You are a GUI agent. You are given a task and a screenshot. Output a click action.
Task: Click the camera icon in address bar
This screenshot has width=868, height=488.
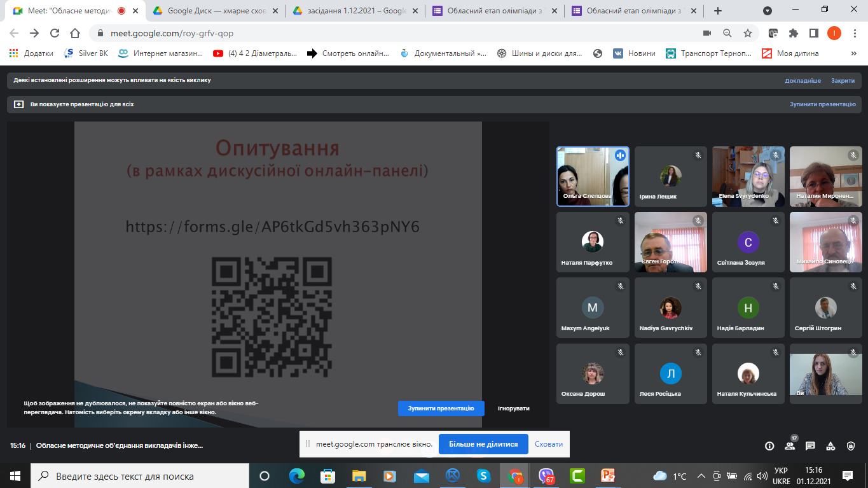pos(706,33)
